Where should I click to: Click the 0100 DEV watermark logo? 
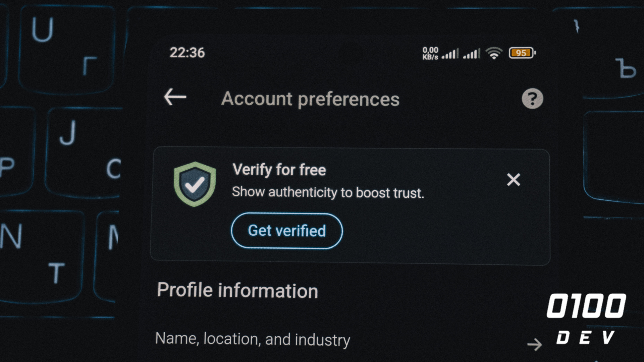586,318
